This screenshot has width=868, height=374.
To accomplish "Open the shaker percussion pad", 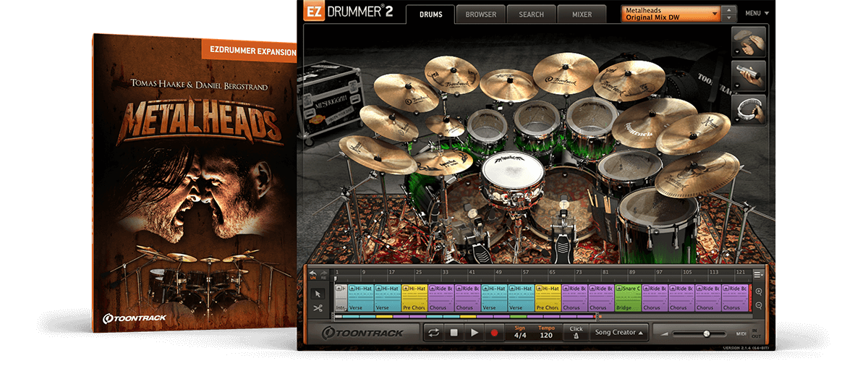I will click(x=749, y=75).
